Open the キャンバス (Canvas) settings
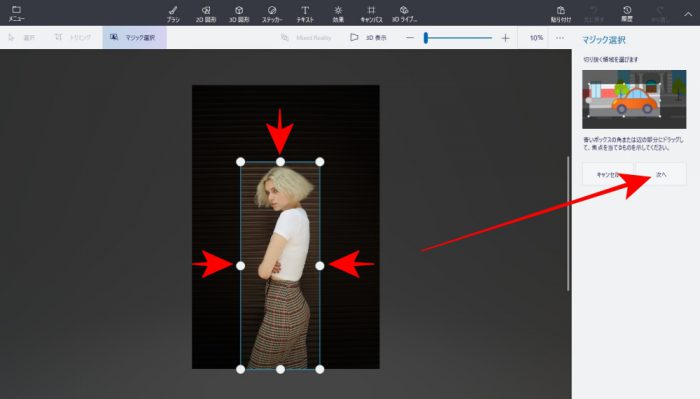700x399 pixels. point(371,14)
